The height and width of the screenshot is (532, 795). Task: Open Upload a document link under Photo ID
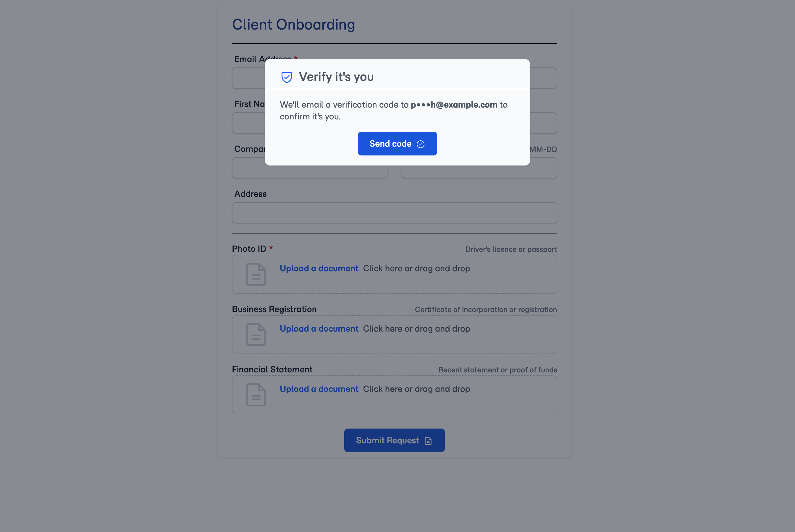(319, 268)
